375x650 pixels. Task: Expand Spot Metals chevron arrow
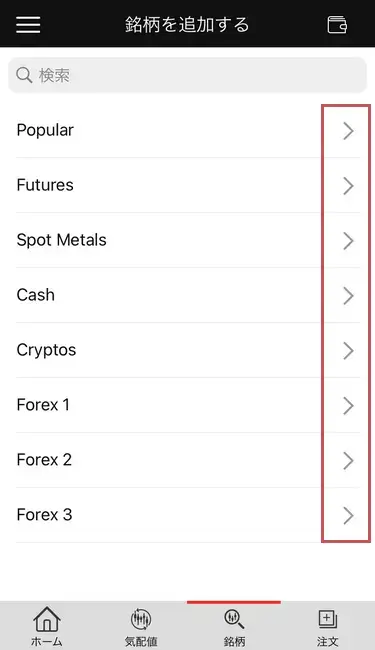[348, 241]
